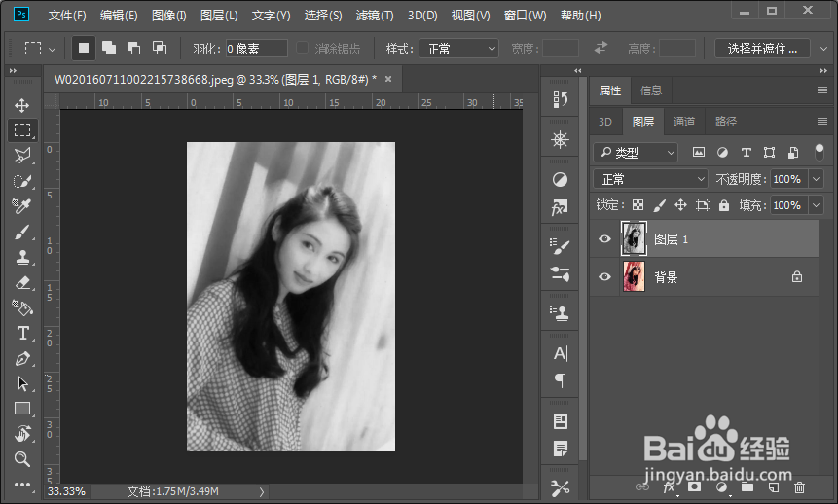This screenshot has height=504, width=838.
Task: Click the swap width and height arrows
Action: [x=601, y=48]
